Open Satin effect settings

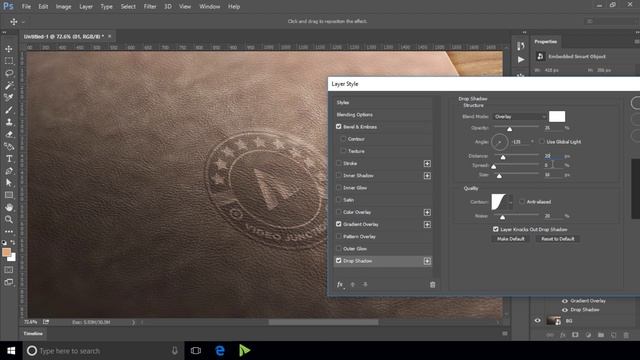pyautogui.click(x=348, y=200)
